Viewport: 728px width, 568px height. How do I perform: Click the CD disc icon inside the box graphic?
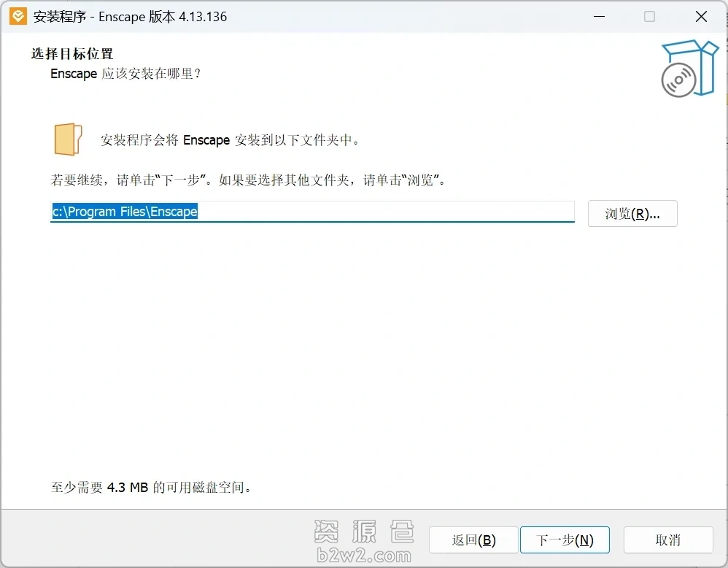[x=679, y=80]
